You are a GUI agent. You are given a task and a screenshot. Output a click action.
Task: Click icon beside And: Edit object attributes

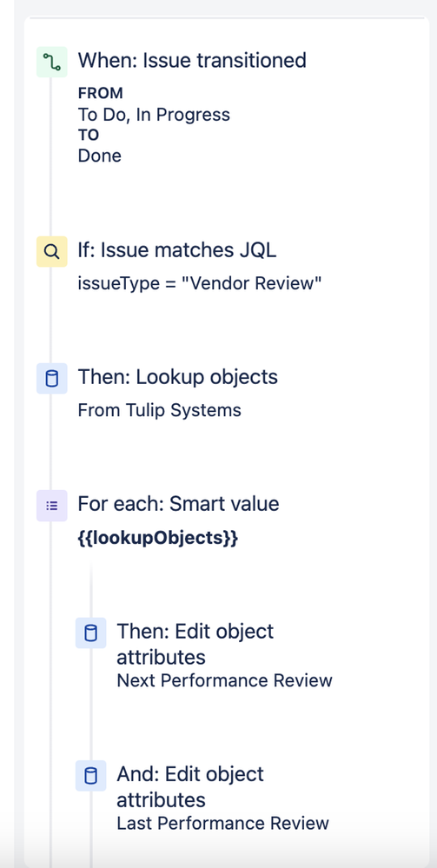[90, 776]
